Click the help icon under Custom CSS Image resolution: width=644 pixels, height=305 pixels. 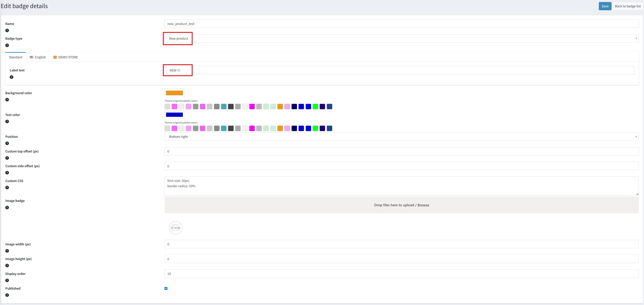pos(7,188)
